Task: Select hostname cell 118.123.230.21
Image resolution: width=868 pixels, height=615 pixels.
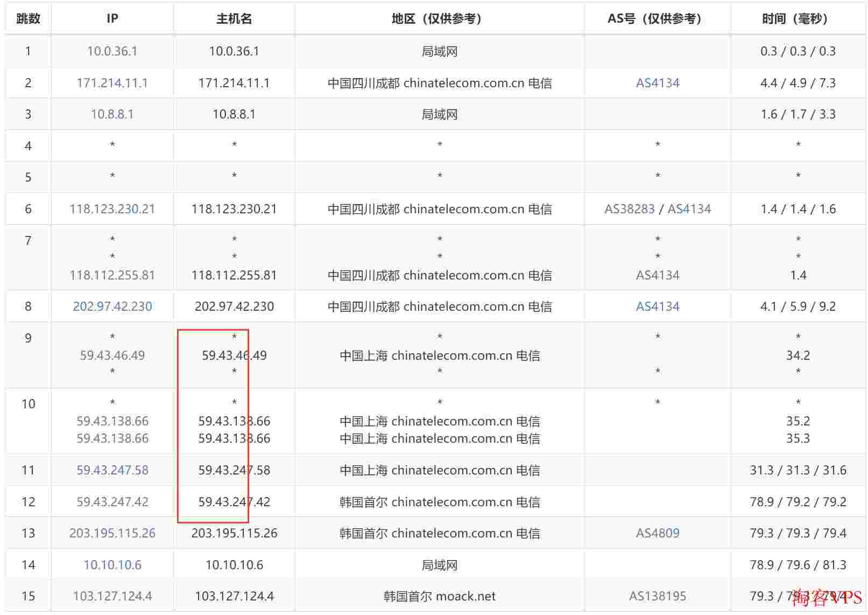Action: (234, 209)
